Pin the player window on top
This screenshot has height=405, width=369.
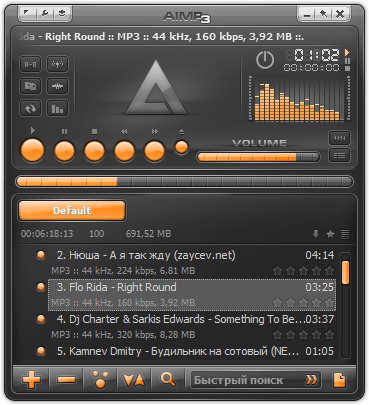(323, 14)
